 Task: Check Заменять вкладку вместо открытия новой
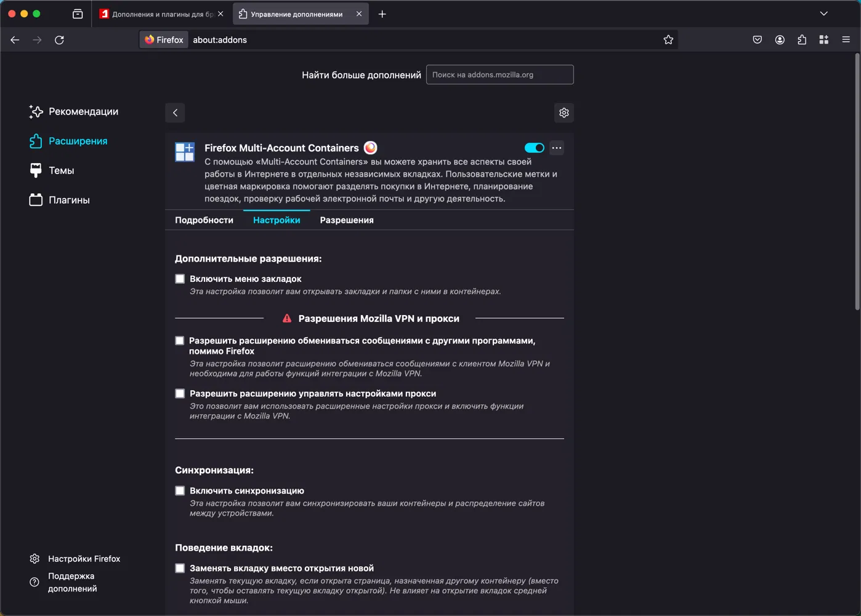point(180,568)
